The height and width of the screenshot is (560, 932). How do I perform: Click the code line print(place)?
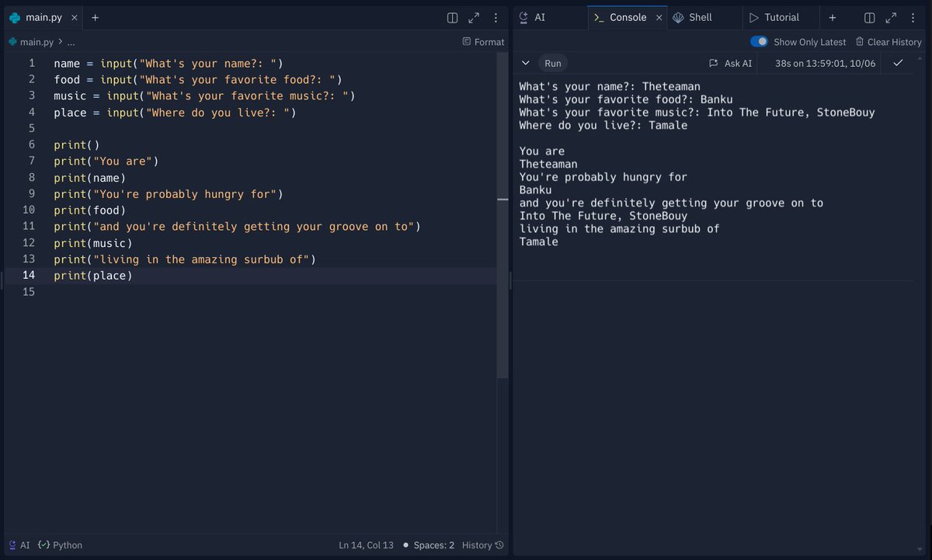coord(93,276)
